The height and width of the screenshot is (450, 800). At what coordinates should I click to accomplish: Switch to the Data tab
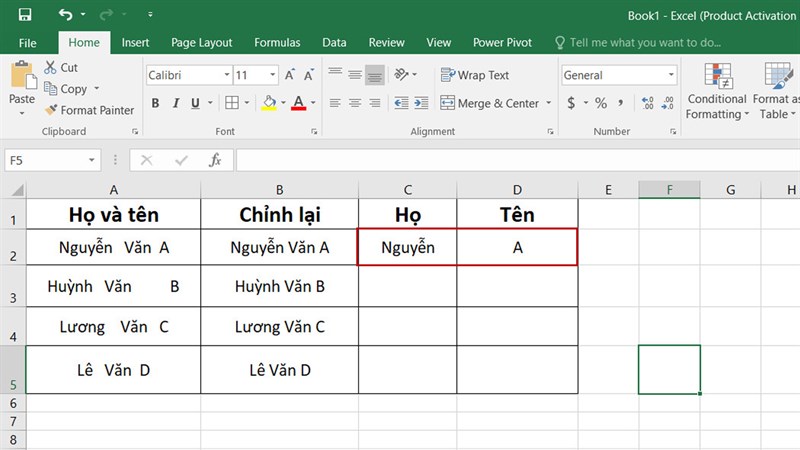(x=334, y=43)
